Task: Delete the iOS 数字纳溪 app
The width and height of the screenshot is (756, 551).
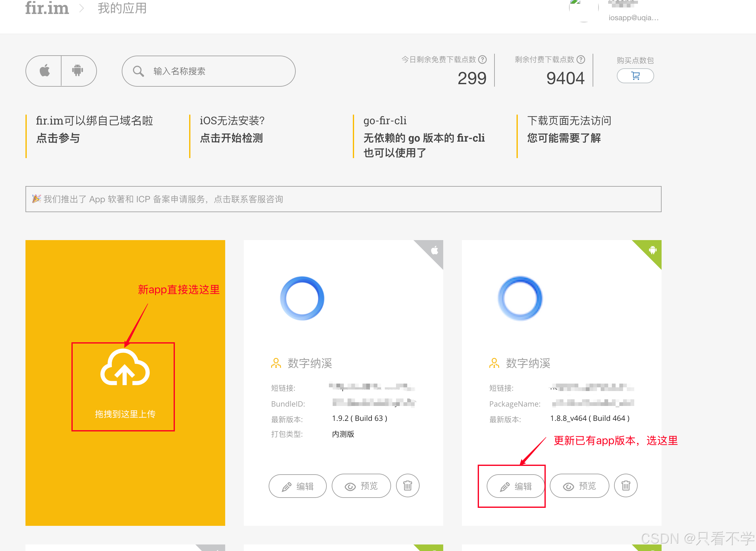Action: (x=408, y=486)
